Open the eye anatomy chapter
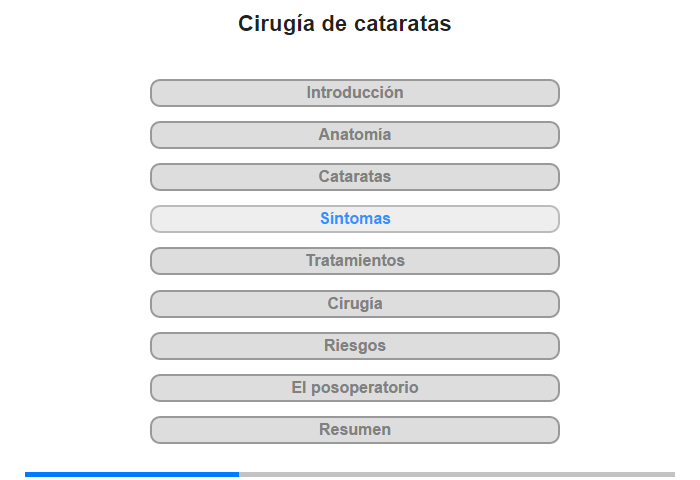 pos(354,135)
